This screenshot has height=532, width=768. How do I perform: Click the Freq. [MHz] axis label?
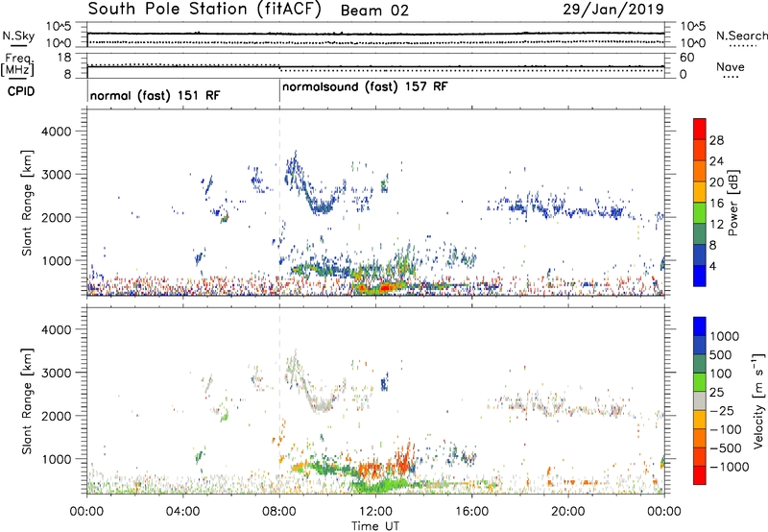click(x=18, y=65)
